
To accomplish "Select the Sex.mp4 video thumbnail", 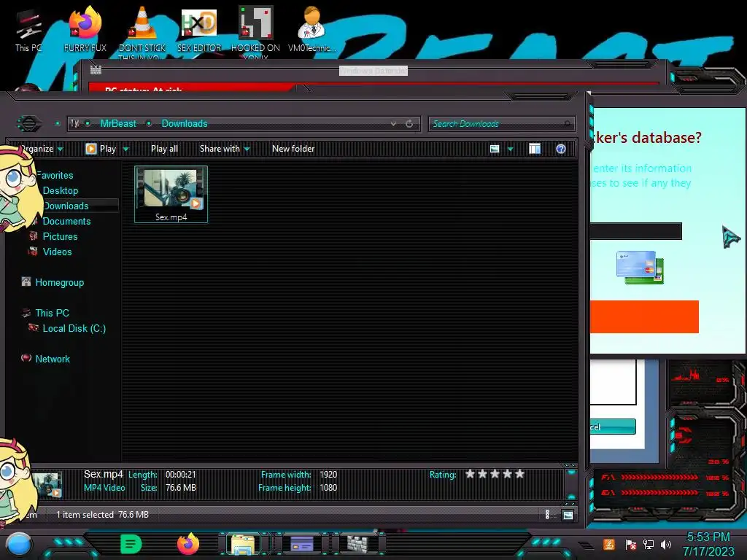I will pos(171,194).
